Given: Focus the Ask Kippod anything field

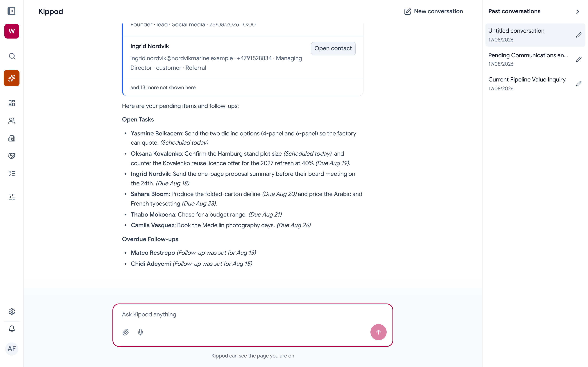Looking at the screenshot, I should (253, 314).
